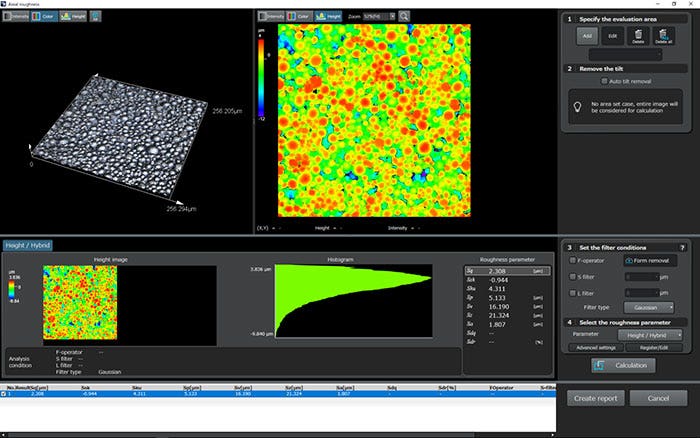Switch the 3D panel to Color view
This screenshot has width=700, height=438.
tap(46, 17)
